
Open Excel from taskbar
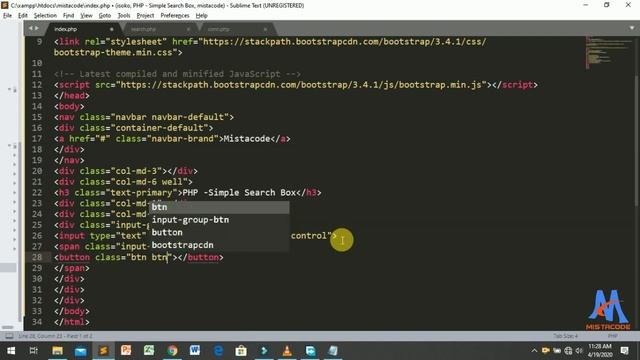(x=149, y=351)
